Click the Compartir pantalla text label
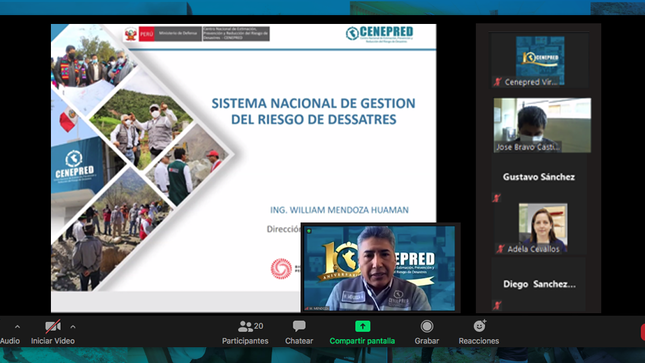Image resolution: width=645 pixels, height=363 pixels. coord(362,341)
